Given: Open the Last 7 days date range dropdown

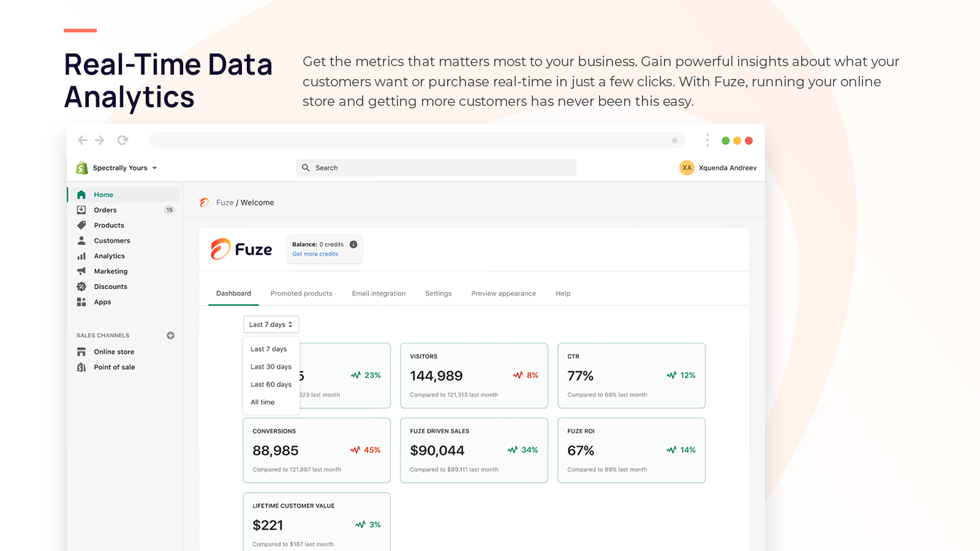Looking at the screenshot, I should pyautogui.click(x=271, y=324).
